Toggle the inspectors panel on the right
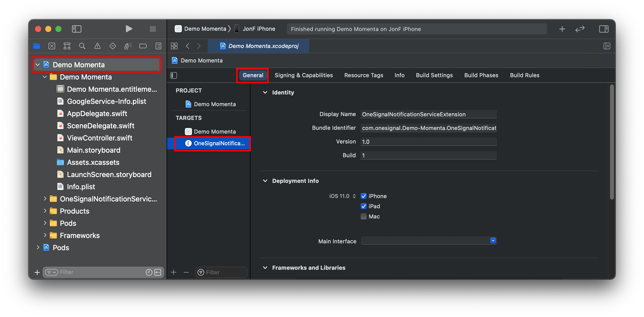 [604, 29]
